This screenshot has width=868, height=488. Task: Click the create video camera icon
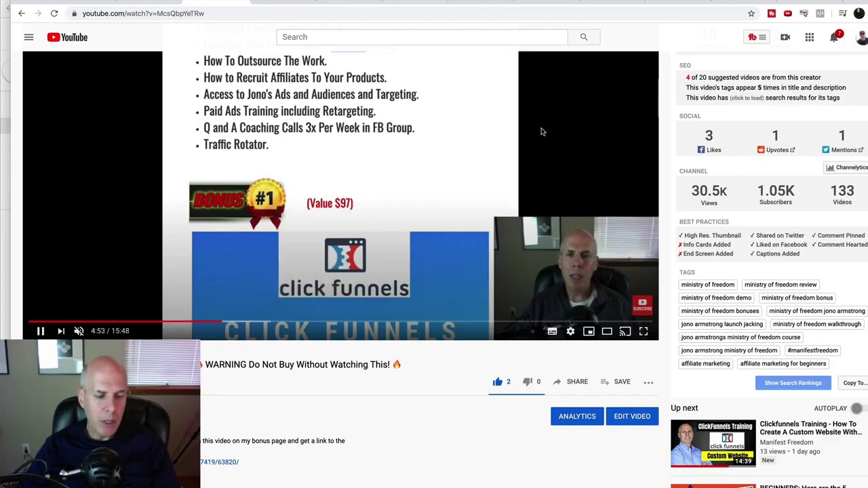tap(785, 37)
